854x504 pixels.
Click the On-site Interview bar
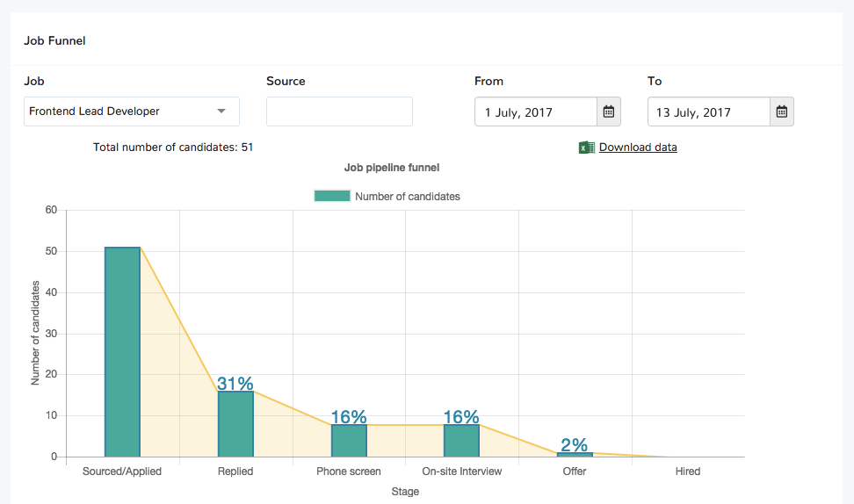click(x=461, y=441)
